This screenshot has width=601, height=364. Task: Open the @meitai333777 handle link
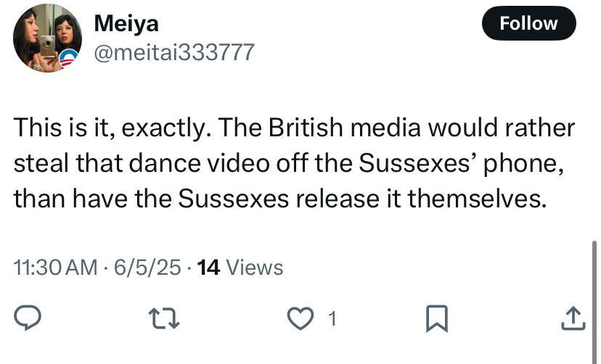174,52
